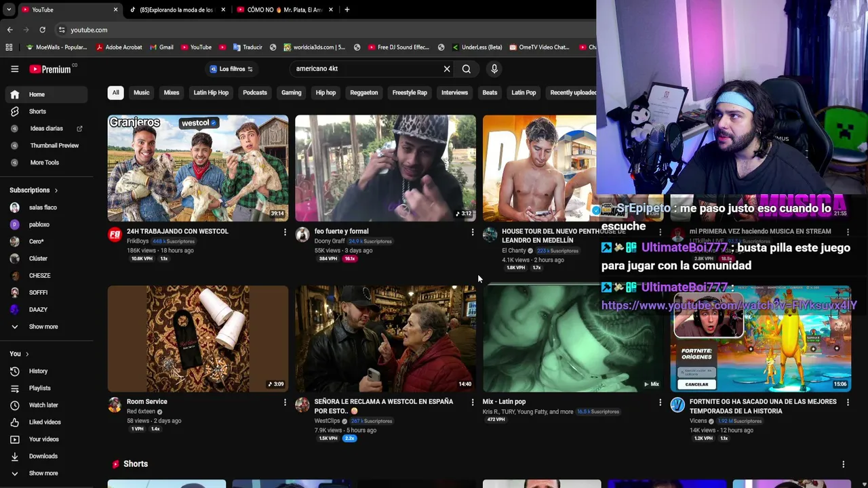868x488 pixels.
Task: Open the OmeTV Video Chat bookmark
Action: click(539, 47)
